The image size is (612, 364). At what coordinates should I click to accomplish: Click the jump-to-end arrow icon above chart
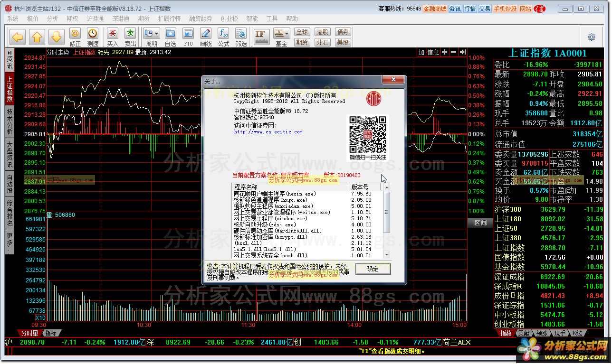tap(462, 52)
